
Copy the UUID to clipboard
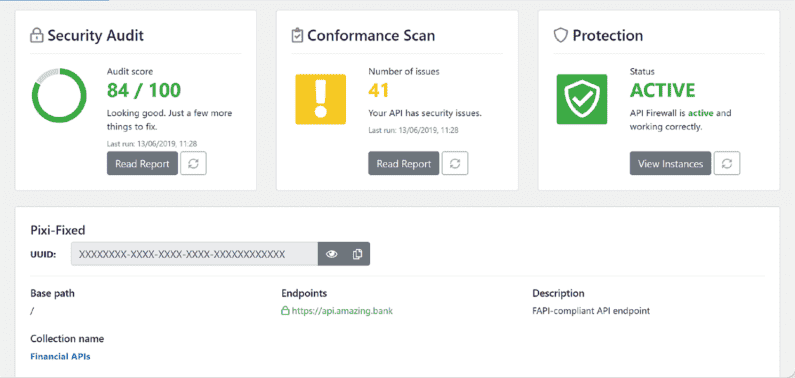(x=357, y=254)
